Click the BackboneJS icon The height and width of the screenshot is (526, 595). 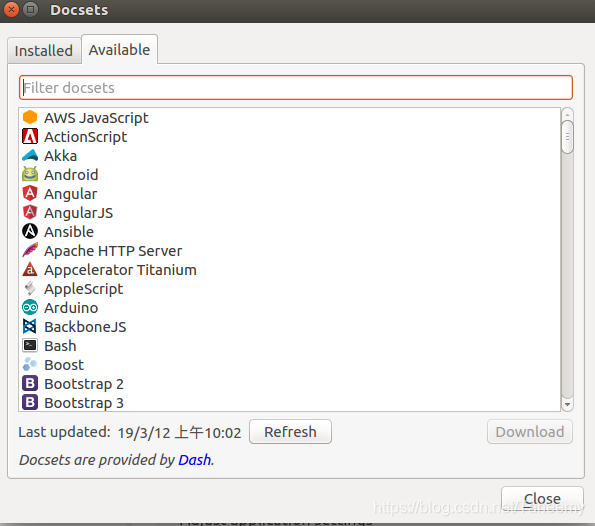tap(30, 326)
